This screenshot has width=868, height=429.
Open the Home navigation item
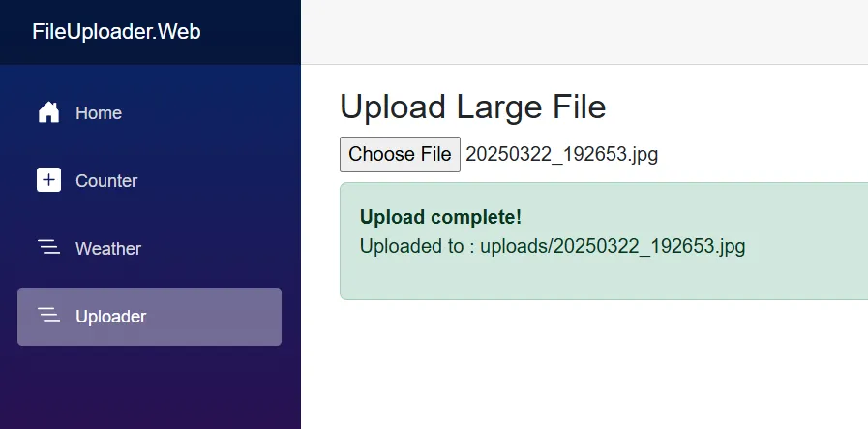point(149,113)
